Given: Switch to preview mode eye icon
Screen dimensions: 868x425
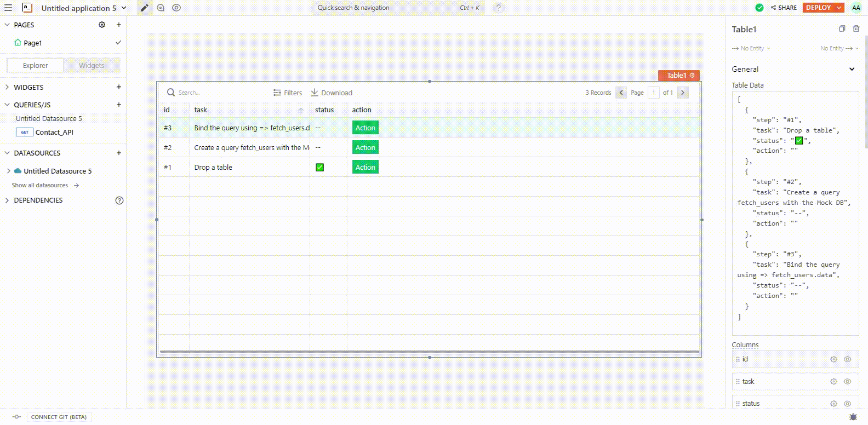Looking at the screenshot, I should (x=176, y=8).
